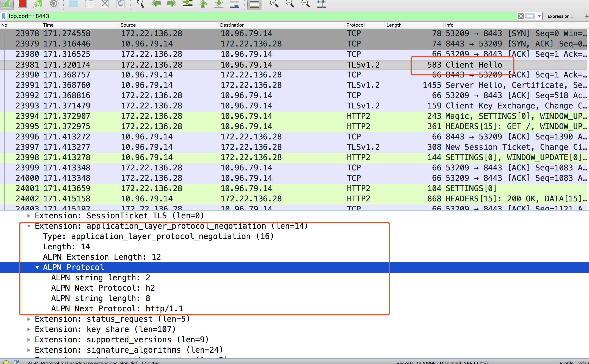Go forward in packet history

coord(172,4)
